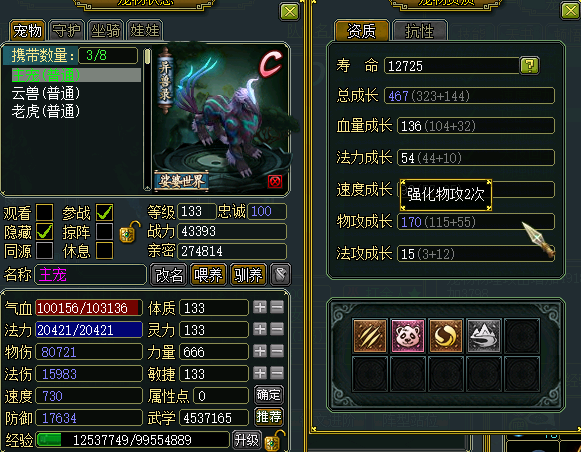The height and width of the screenshot is (452, 581).
Task: Click the red crossed-circle icon on pet portrait
Action: point(275,182)
